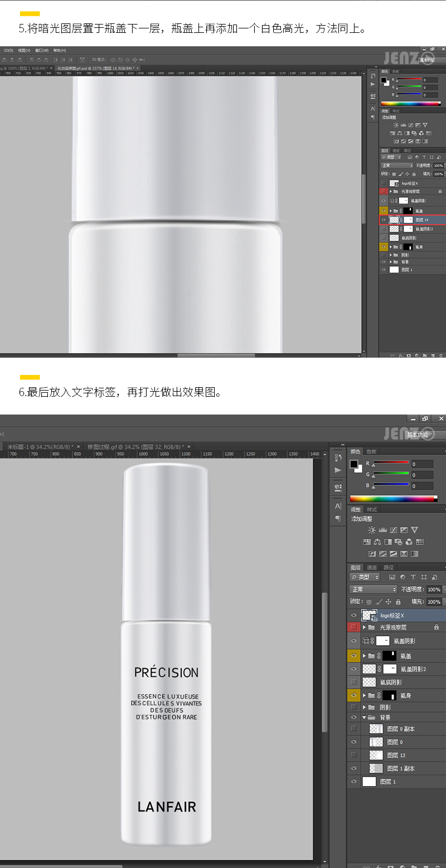Open 基本功能 workspace dropdown in step 6 window
The height and width of the screenshot is (868, 446).
pos(424,435)
